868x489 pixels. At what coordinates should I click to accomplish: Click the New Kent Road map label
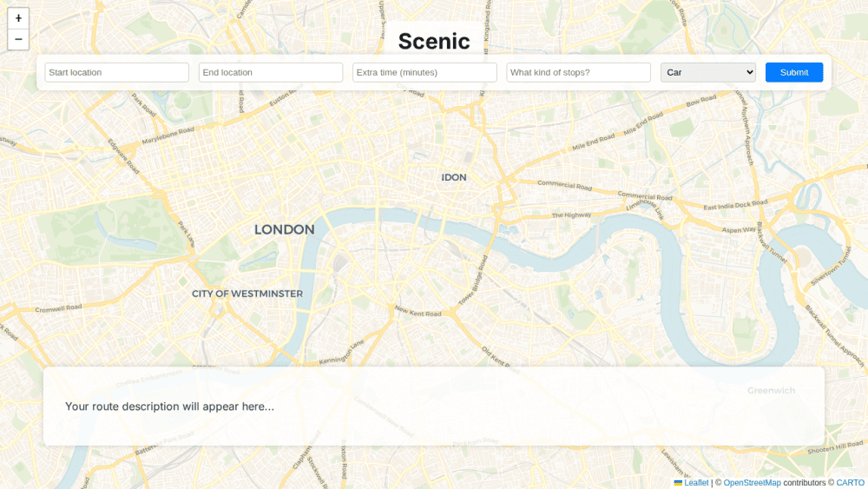(x=418, y=311)
